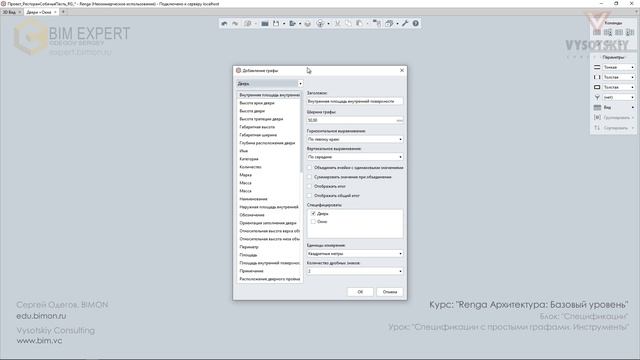Screen dimensions: 640x360
Task: Open the wrench settings tool
Action: (405, 24)
